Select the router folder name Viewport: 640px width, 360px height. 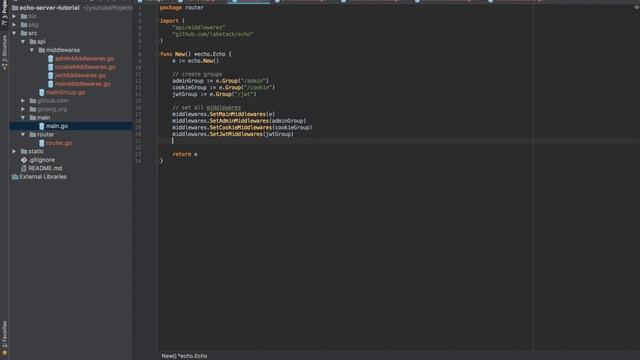tap(45, 134)
